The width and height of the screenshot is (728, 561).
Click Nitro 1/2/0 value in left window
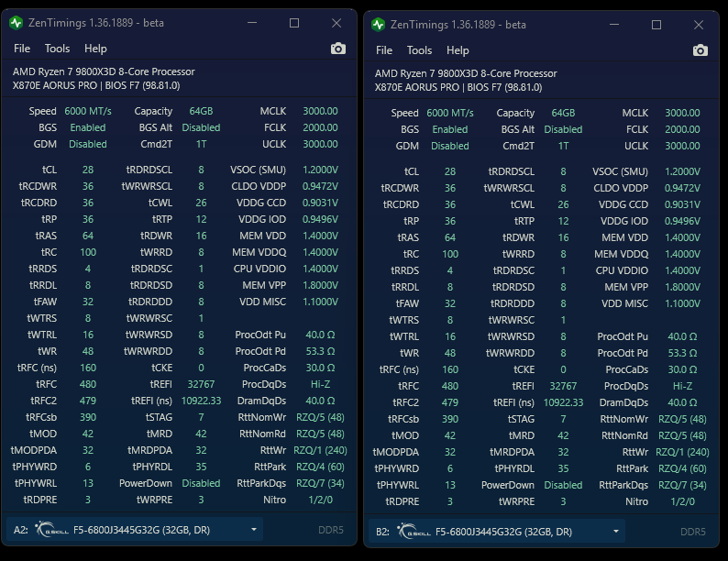(x=320, y=500)
